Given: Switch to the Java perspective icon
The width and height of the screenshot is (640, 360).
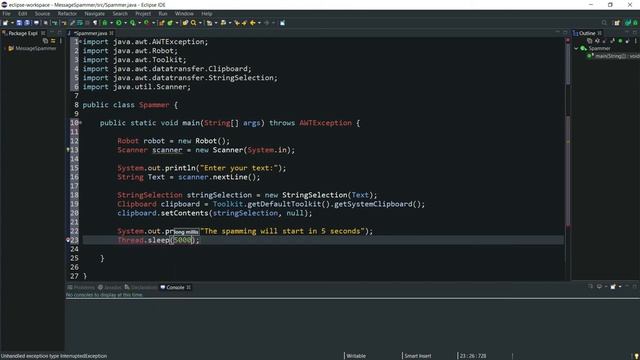Looking at the screenshot, I should click(x=628, y=23).
